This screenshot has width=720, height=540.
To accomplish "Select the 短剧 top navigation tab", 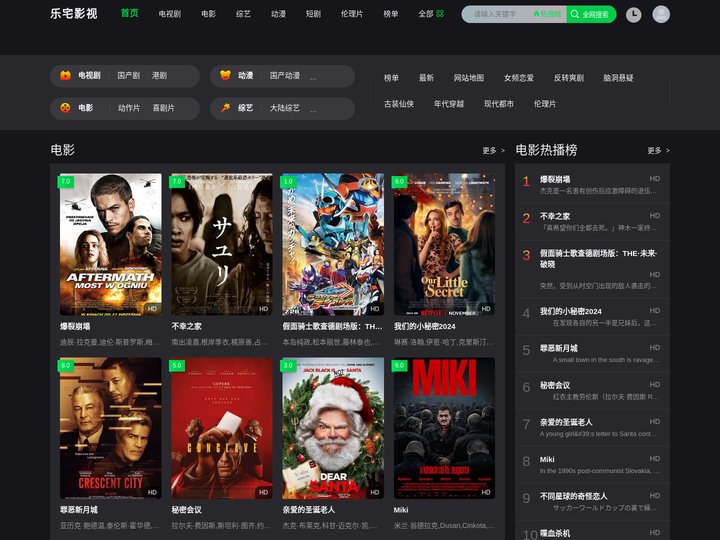I will [x=313, y=14].
